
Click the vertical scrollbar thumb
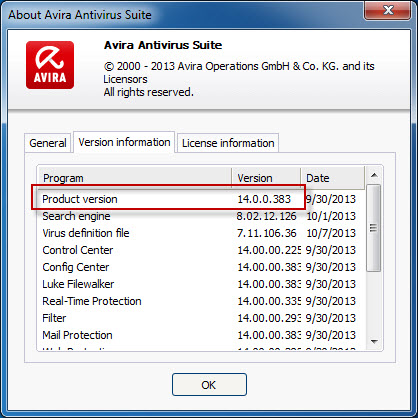[374, 228]
